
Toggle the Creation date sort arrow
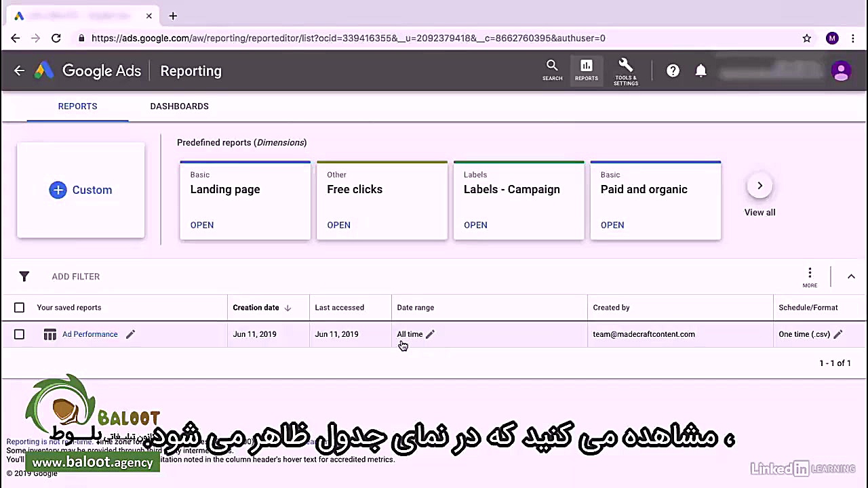click(x=287, y=307)
